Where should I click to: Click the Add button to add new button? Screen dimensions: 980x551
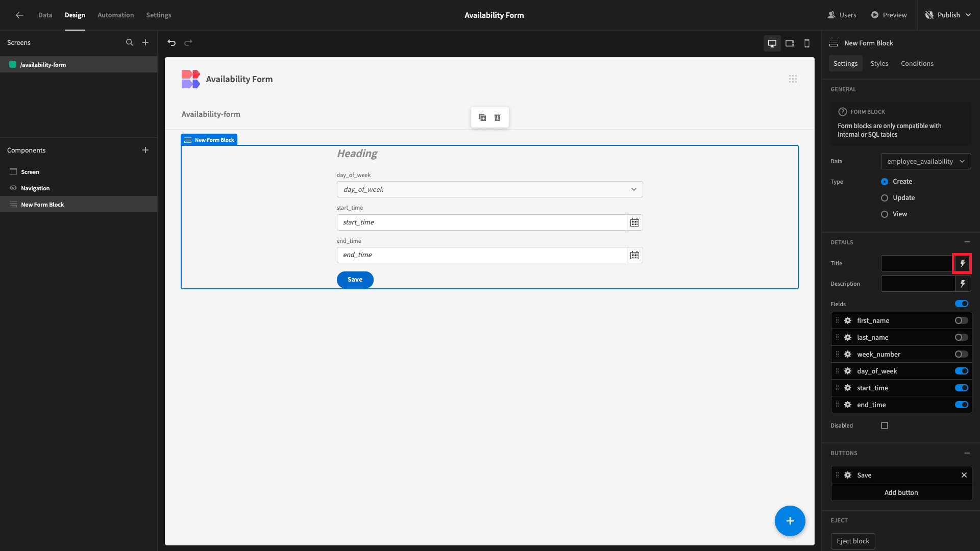[x=901, y=492]
